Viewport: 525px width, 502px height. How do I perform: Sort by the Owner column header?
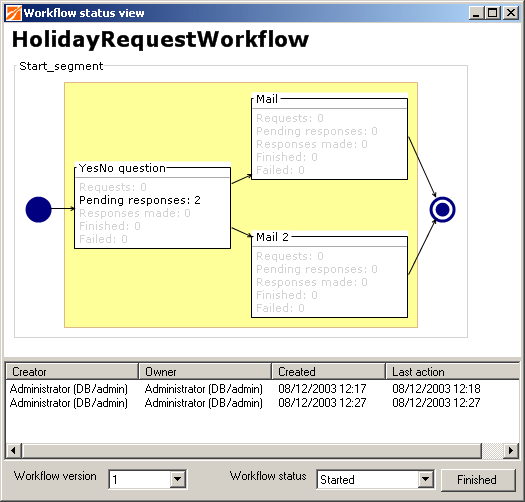(205, 372)
